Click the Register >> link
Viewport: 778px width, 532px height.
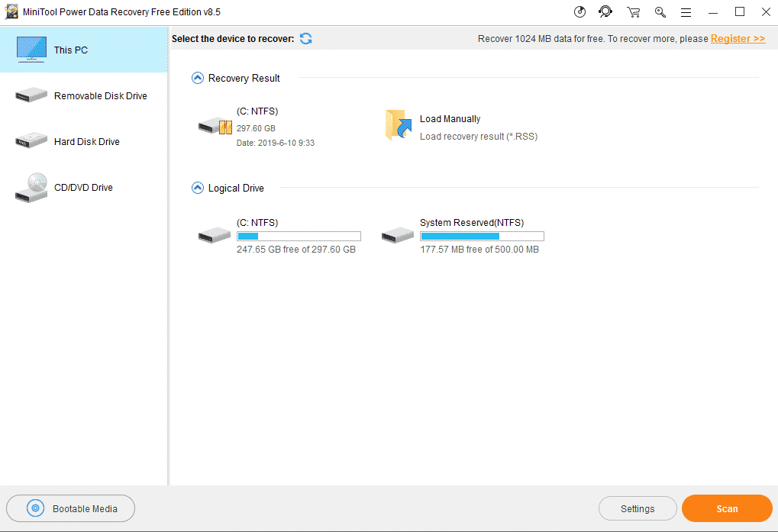[737, 38]
